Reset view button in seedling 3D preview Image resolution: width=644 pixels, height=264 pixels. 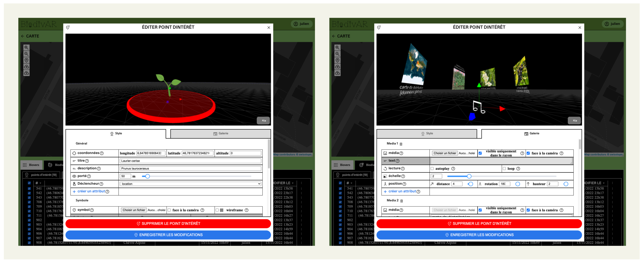pyautogui.click(x=263, y=121)
